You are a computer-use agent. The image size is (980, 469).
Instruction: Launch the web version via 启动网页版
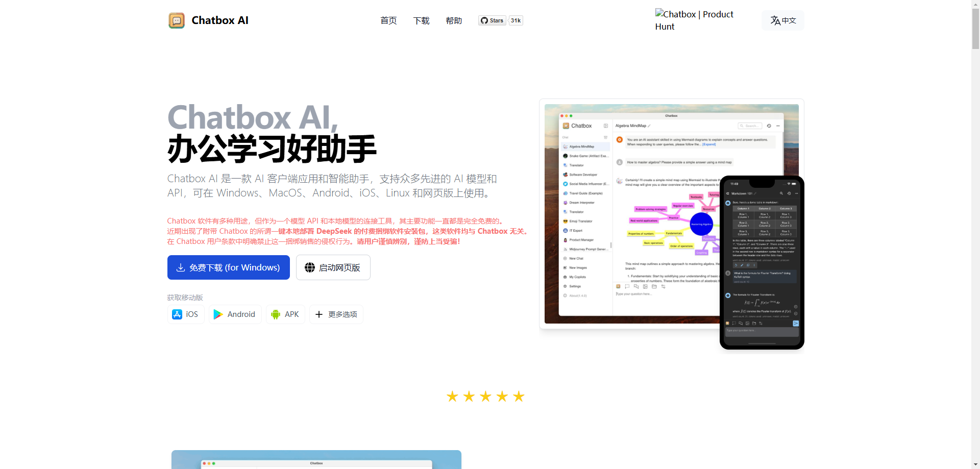click(333, 267)
